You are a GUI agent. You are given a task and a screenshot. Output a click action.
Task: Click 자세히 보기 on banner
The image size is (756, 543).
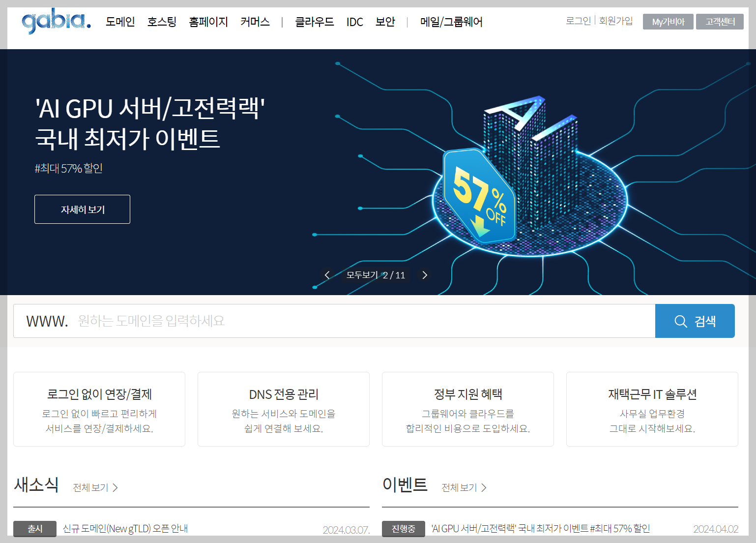click(82, 210)
